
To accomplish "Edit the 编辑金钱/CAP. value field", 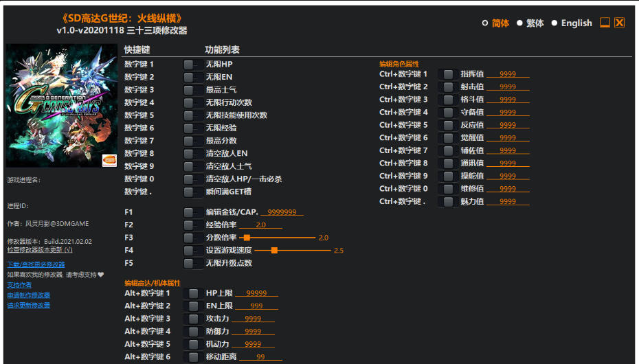I will tap(282, 212).
